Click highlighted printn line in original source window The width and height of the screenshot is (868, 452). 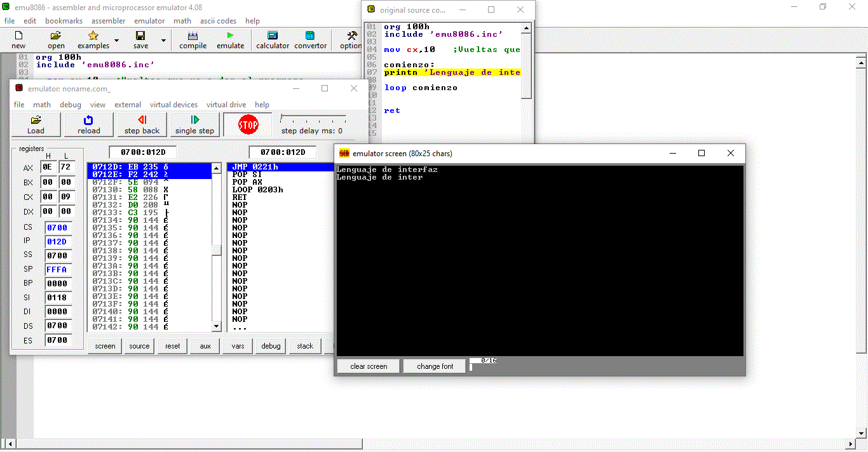(x=452, y=72)
